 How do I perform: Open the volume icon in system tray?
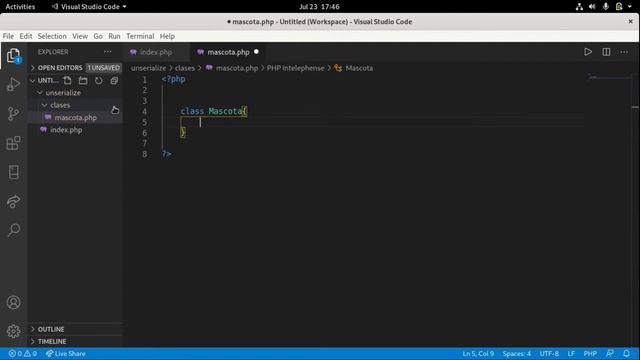592,7
